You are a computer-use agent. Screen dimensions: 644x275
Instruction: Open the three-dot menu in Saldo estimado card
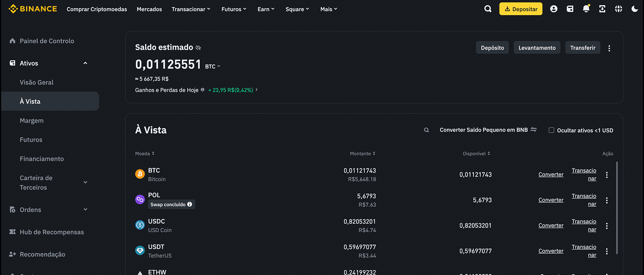tap(609, 48)
